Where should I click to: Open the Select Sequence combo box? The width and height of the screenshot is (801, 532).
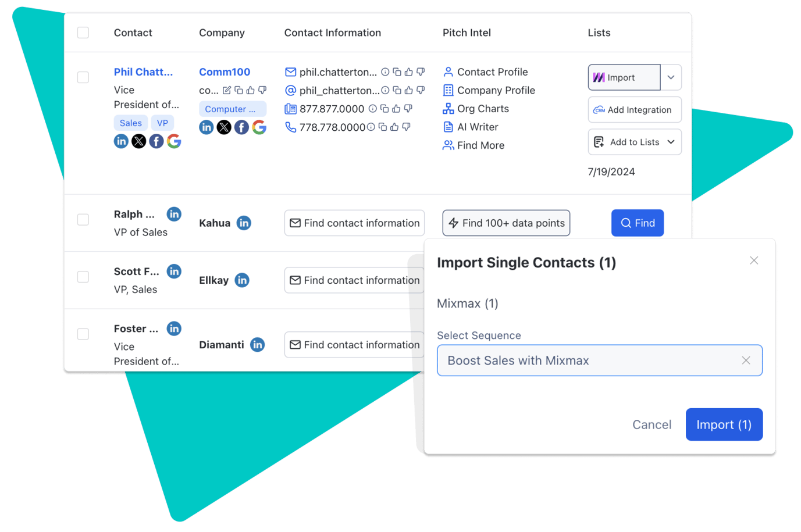(x=600, y=360)
